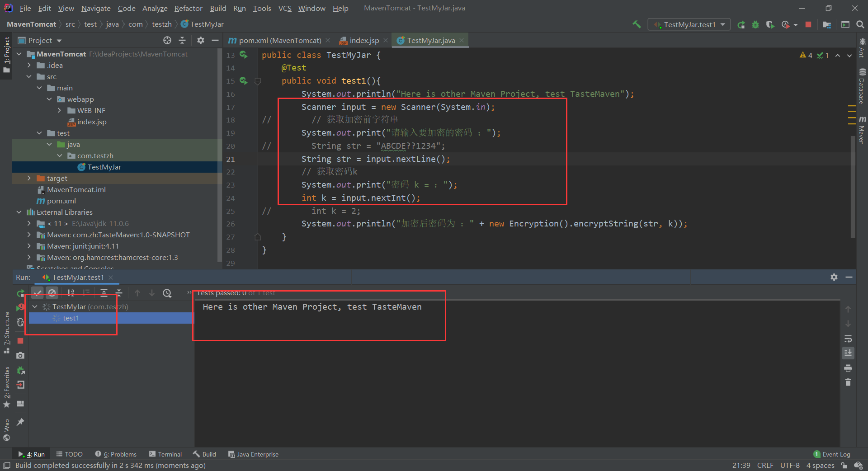
Task: Change file encoding UTF-8
Action: coord(790,466)
